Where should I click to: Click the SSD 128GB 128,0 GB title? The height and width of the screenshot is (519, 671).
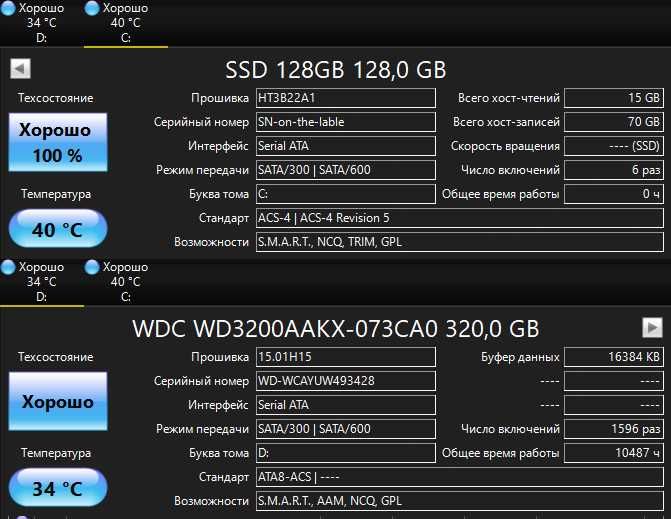[x=336, y=69]
